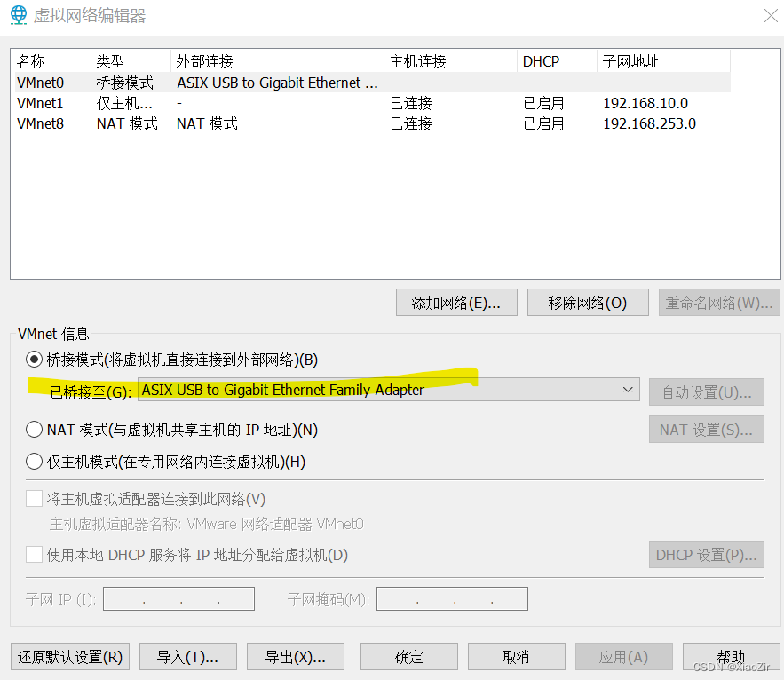The width and height of the screenshot is (784, 680).
Task: Click 移除网络(O) button
Action: pyautogui.click(x=588, y=302)
